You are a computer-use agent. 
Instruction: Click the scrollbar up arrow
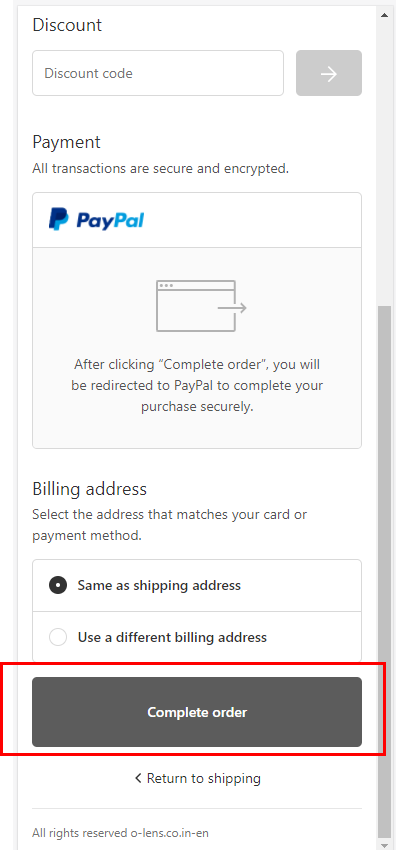pyautogui.click(x=385, y=15)
